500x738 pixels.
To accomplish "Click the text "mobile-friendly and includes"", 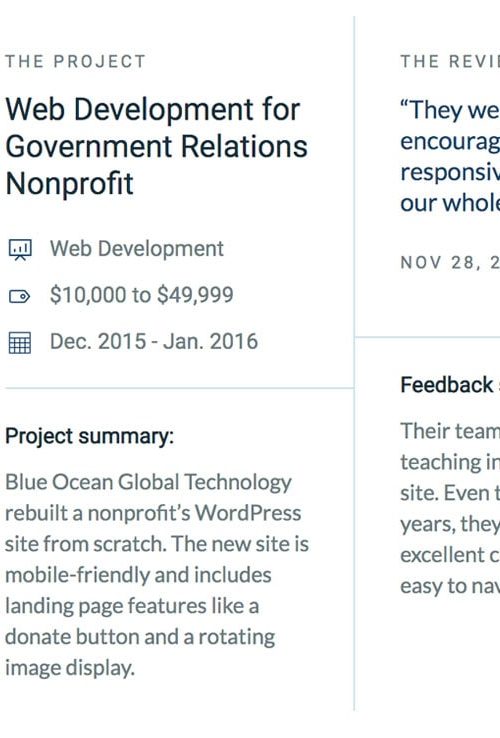I will pos(138,575).
